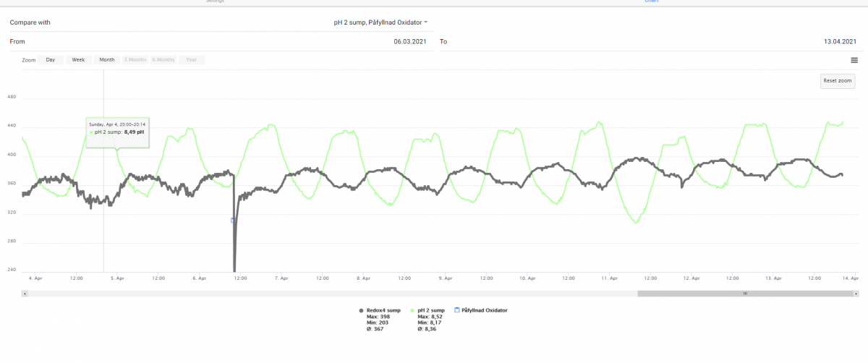Viewport: 868px width, 363px height.
Task: Click the 4. Apr axis label
Action: [x=35, y=278]
